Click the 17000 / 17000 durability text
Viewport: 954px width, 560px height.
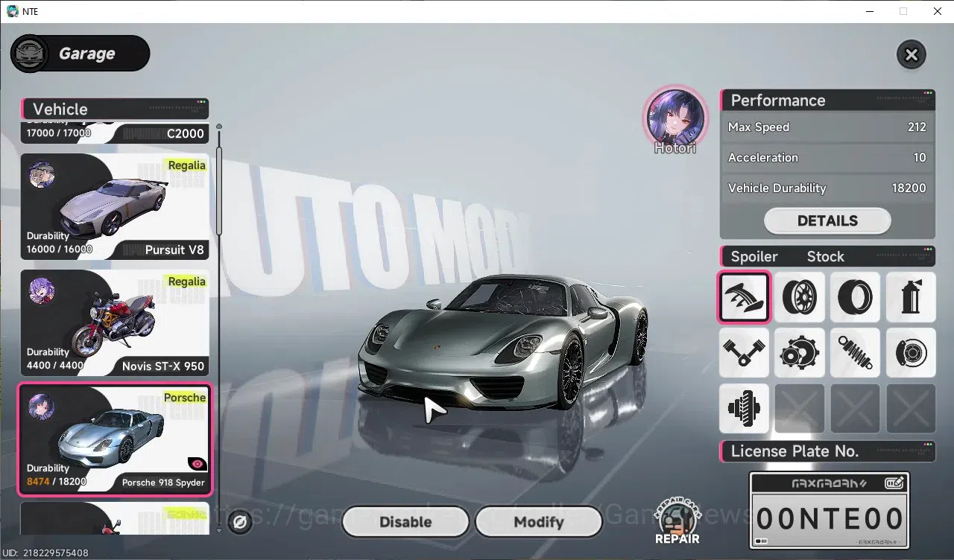[x=59, y=133]
